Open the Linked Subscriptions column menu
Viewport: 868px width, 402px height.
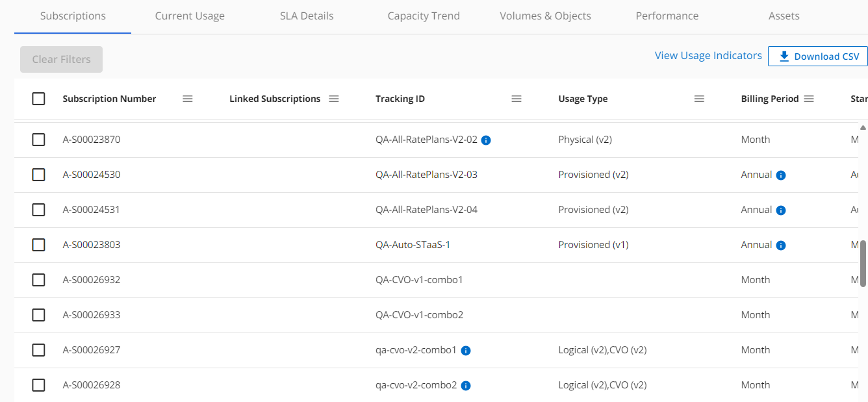pyautogui.click(x=334, y=99)
